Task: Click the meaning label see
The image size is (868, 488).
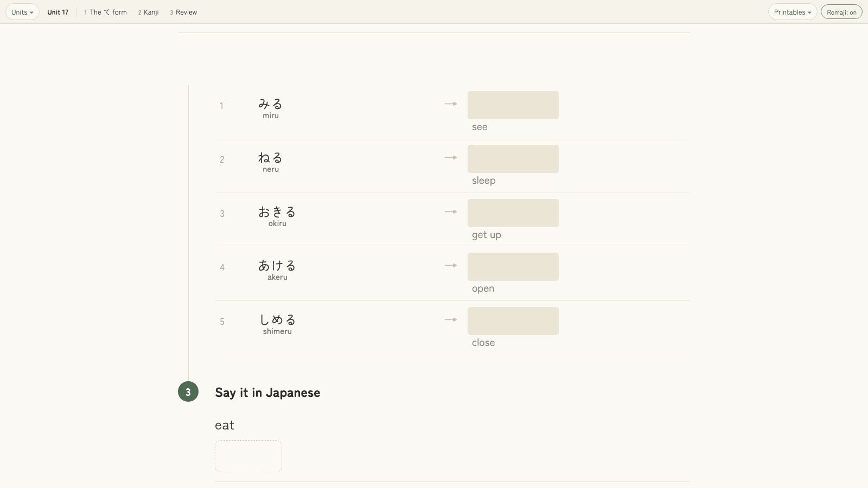Action: click(x=480, y=127)
